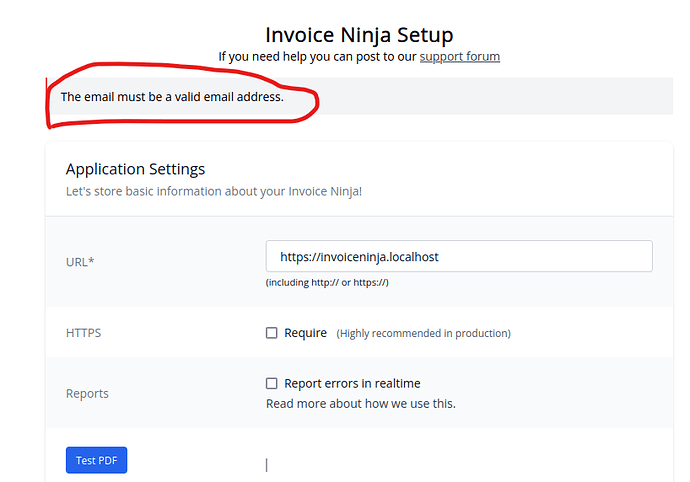Click the Read more about how we use this text
The image size is (690, 482).
coord(361,404)
